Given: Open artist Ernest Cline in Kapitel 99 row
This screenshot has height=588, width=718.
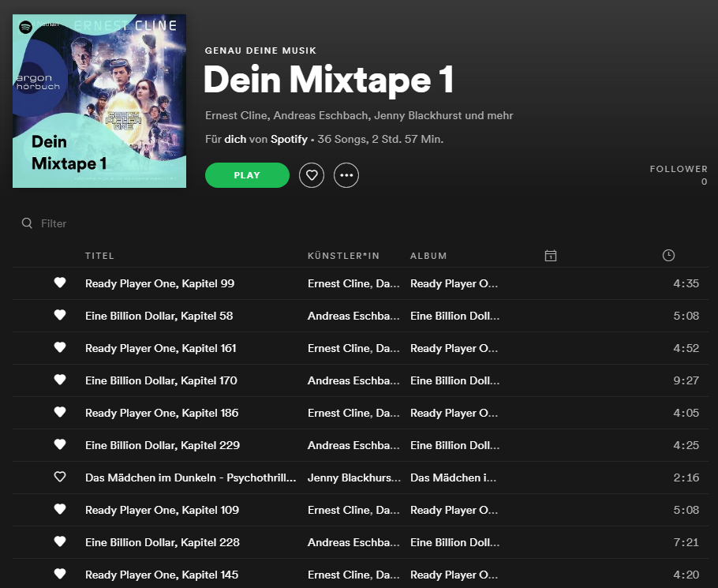Looking at the screenshot, I should point(339,283).
